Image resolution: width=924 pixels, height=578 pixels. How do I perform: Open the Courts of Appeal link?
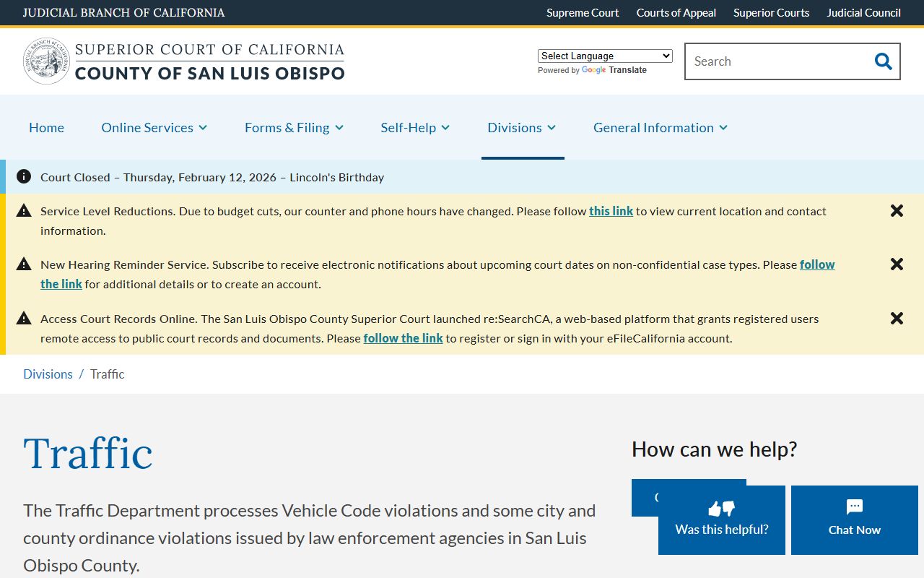[x=676, y=12]
